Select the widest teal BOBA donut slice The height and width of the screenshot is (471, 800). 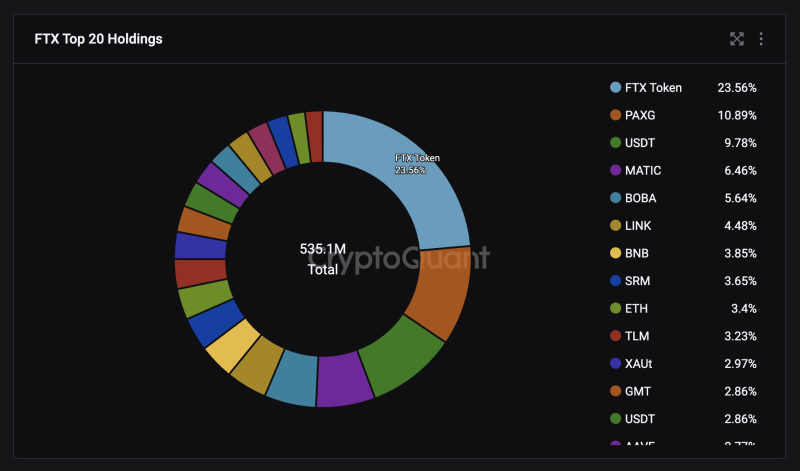(293, 377)
